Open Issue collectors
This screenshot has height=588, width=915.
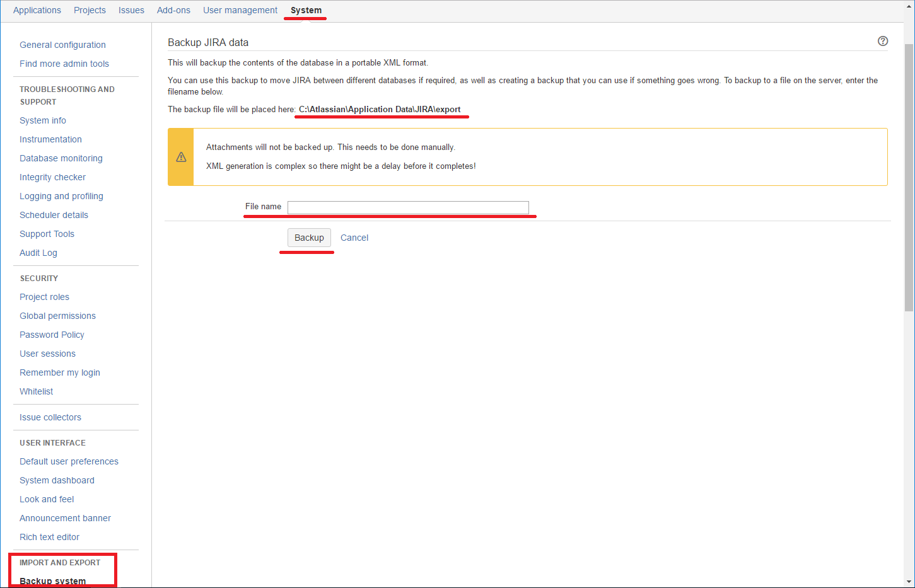point(50,417)
